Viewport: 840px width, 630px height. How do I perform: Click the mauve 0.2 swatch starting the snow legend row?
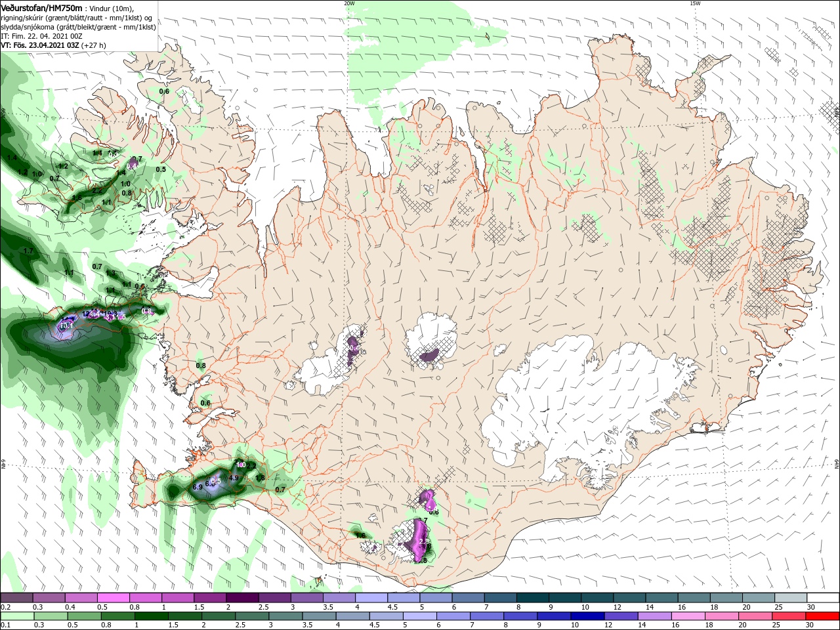tap(16, 598)
